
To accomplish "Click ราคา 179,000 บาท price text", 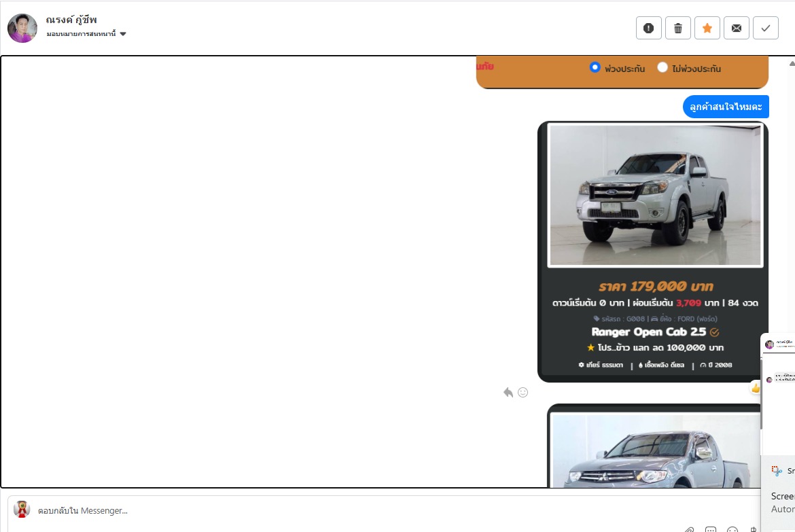I will (x=656, y=287).
